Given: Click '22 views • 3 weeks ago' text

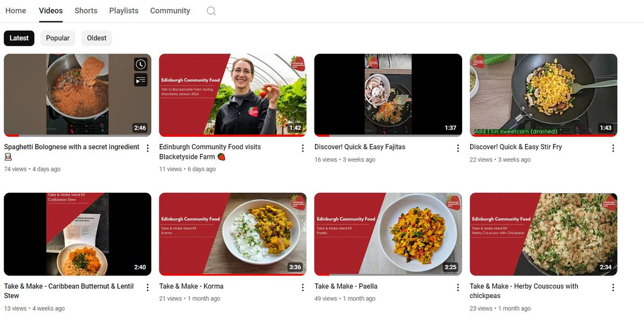Looking at the screenshot, I should tap(500, 159).
